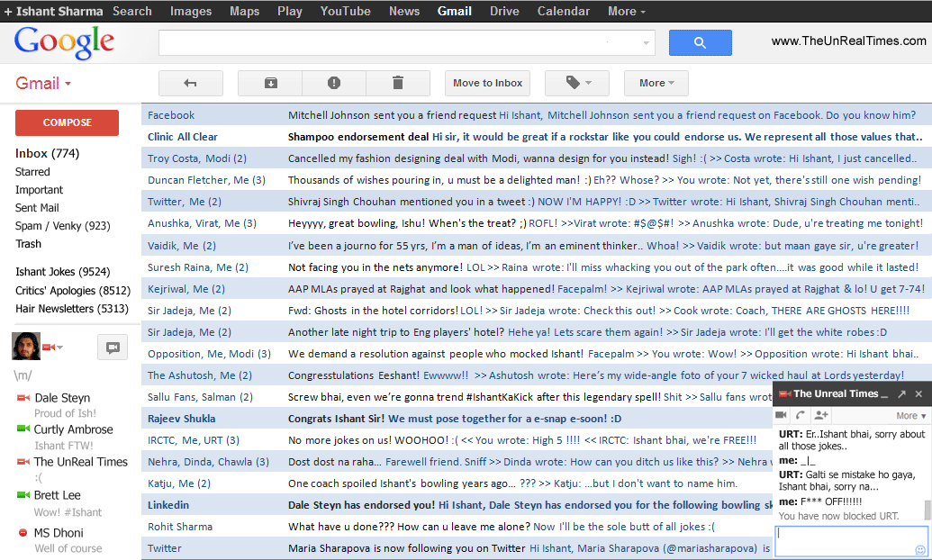
Task: Open Suresh Raina conversation
Action: pos(536,266)
